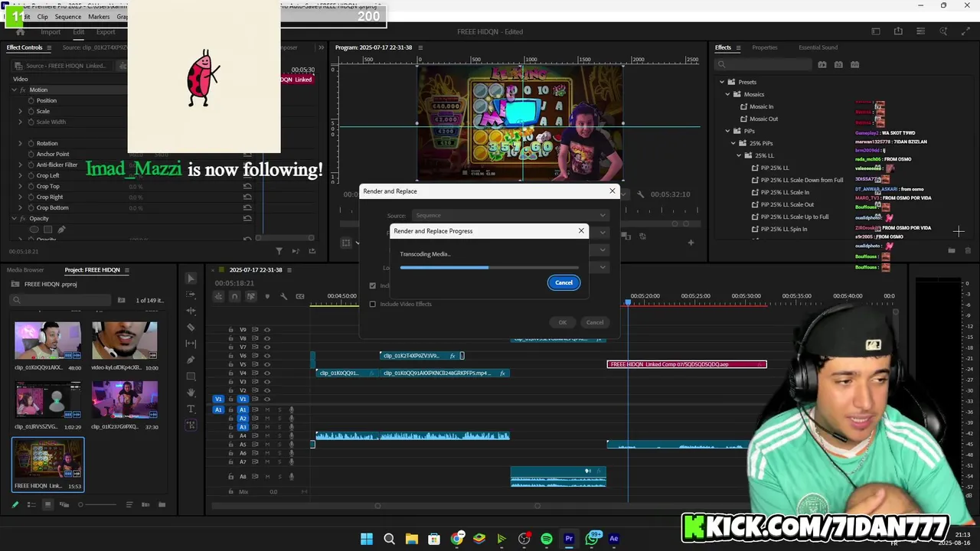Click free draw bezier mask pen

[x=61, y=230]
